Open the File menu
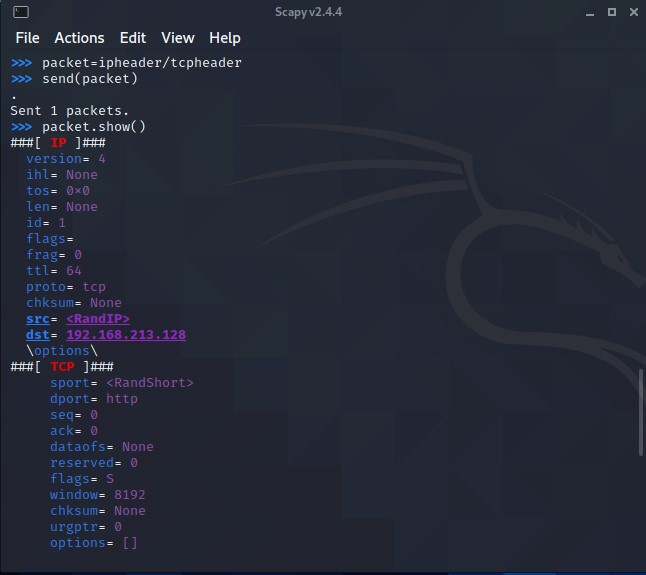646x575 pixels. [27, 38]
